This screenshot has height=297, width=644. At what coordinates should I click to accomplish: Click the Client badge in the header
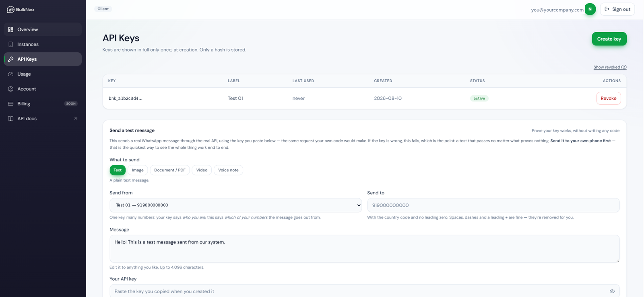coord(103,9)
